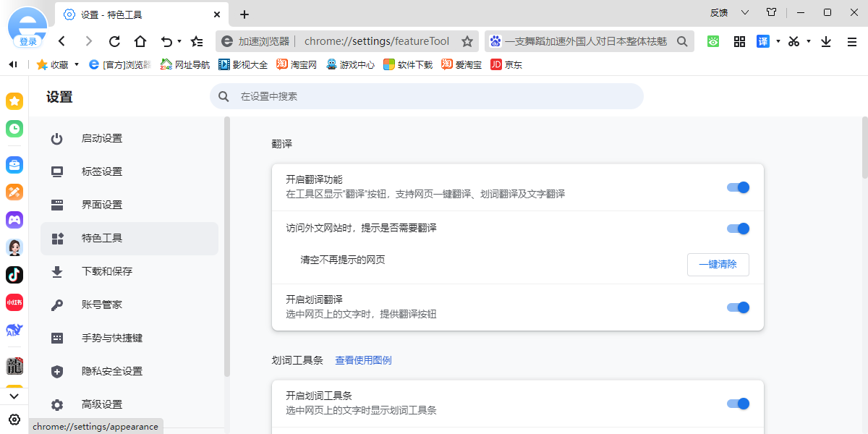This screenshot has height=434, width=868.
Task: Select 标签设置 in settings menu
Action: tap(129, 172)
